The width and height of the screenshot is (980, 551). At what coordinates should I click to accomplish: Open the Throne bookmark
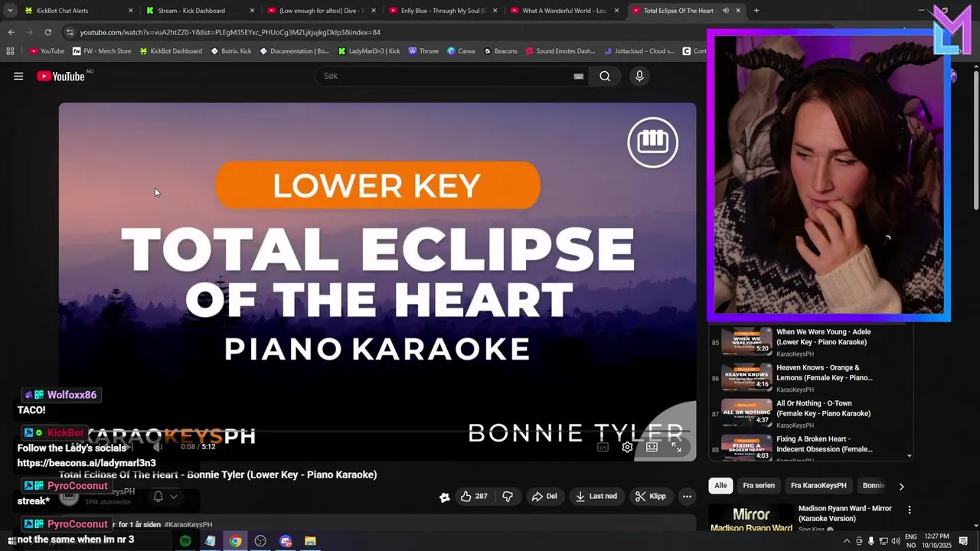click(x=423, y=51)
